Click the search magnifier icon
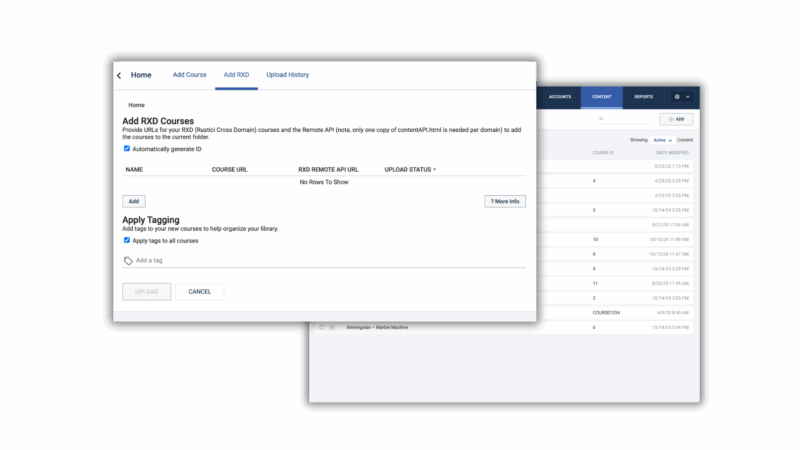This screenshot has height=450, width=800. point(601,119)
